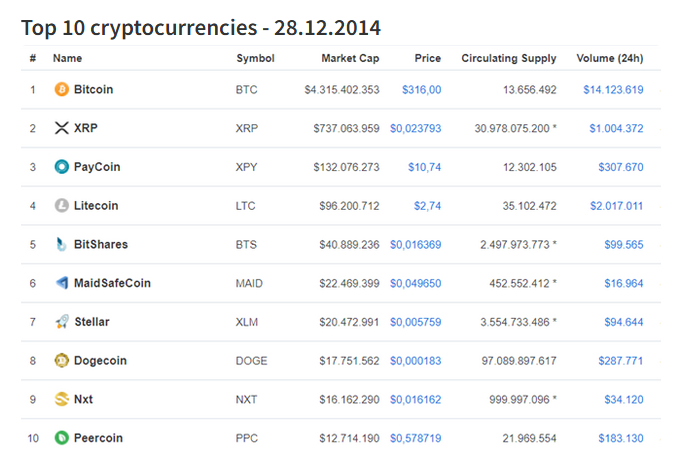Select Dogecoin supply 97.089.897.617
Image resolution: width=688 pixels, height=466 pixels.
[x=519, y=361]
